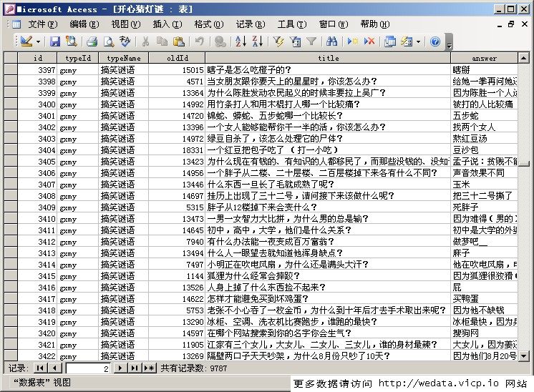
Task: Click vertical scrollbar down arrow
Action: click(524, 356)
